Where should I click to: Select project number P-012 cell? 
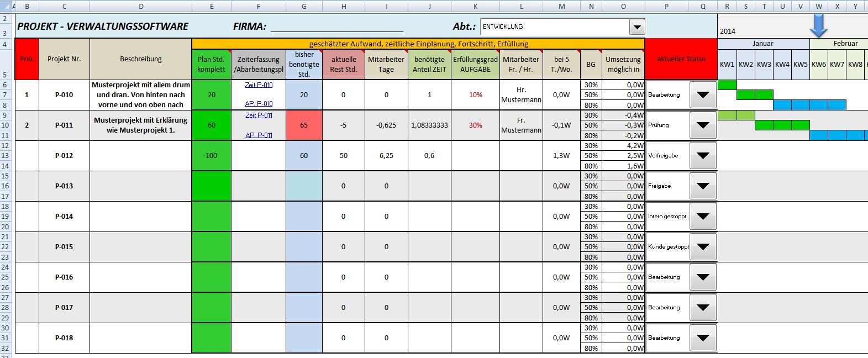pos(64,156)
